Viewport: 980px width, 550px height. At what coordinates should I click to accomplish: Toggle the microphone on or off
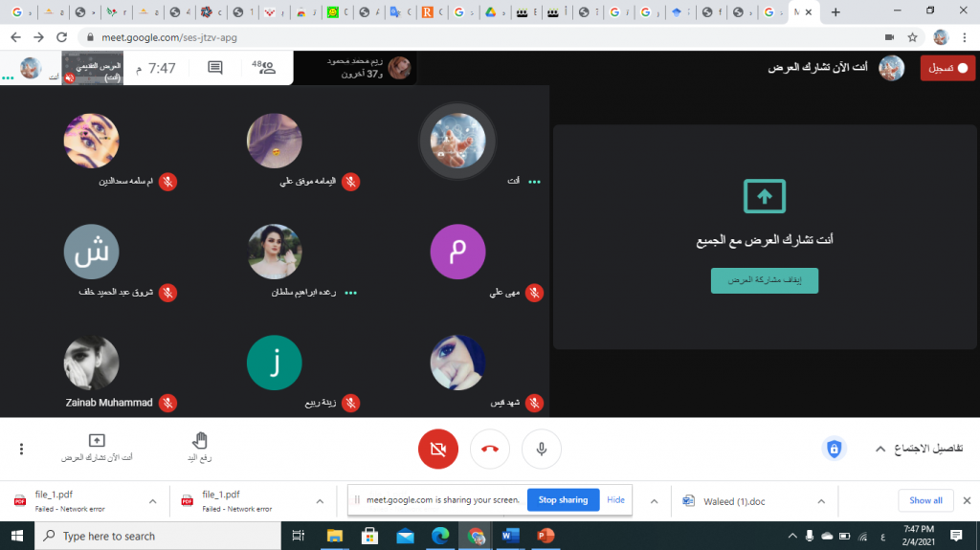541,449
